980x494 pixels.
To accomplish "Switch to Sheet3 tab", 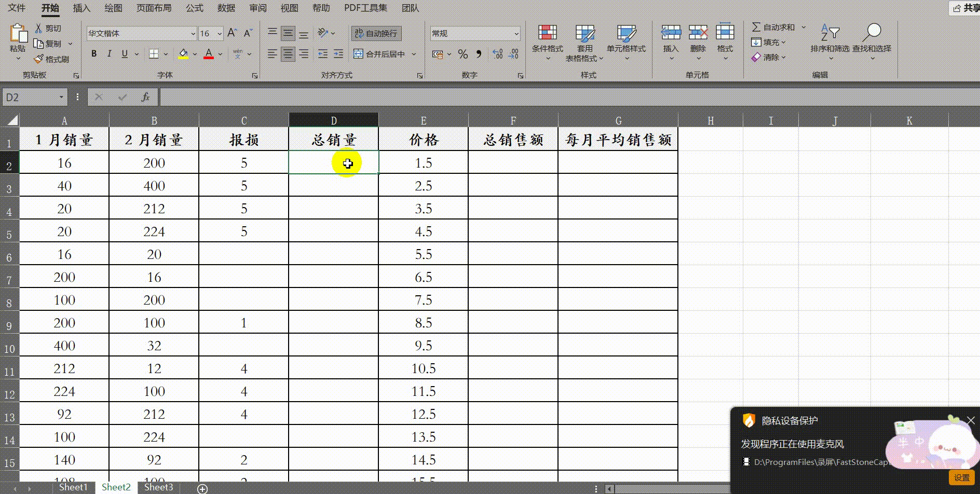I will click(159, 487).
